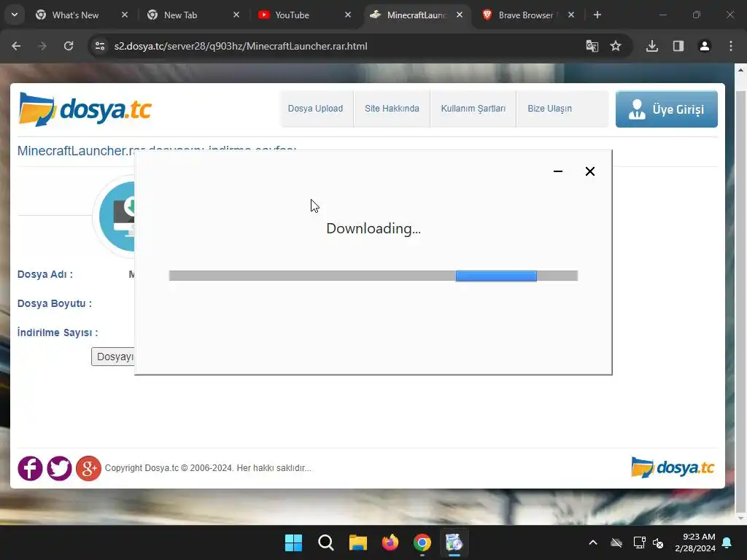Reload the current page

[x=69, y=46]
